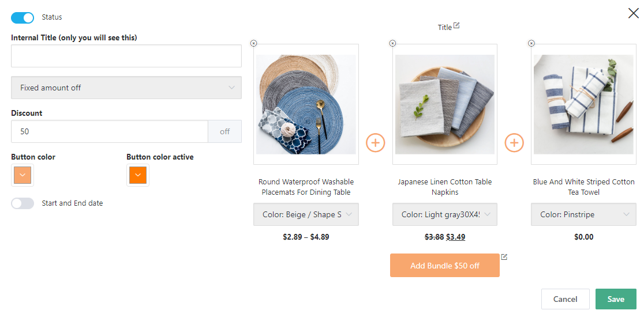Remove the Japanese Linen Napkins product
The height and width of the screenshot is (314, 644).
pos(393,43)
